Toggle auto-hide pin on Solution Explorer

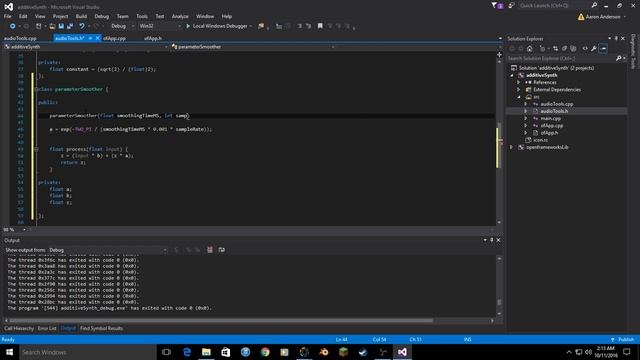pyautogui.click(x=616, y=38)
